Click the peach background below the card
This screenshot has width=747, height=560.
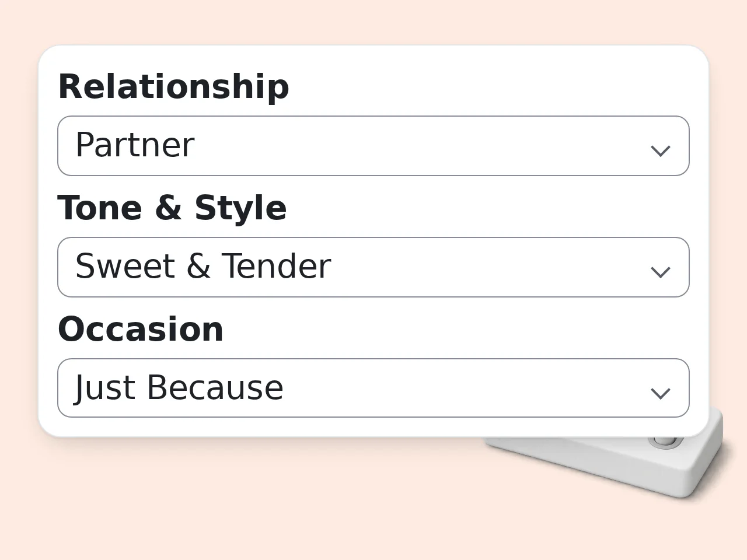coord(233,502)
